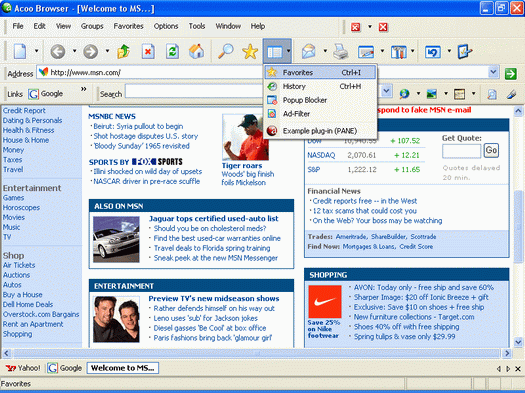Click the Mail envelope icon
Viewport: 525px width, 393px height.
(x=308, y=52)
